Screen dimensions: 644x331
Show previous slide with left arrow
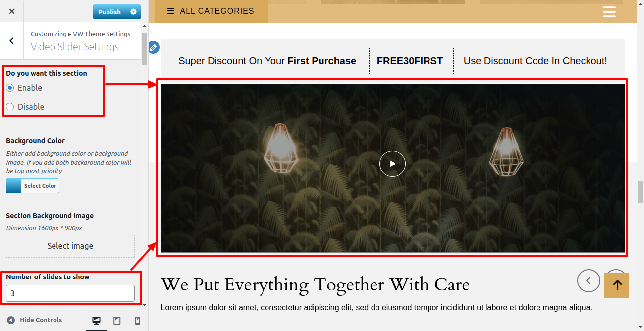click(589, 281)
